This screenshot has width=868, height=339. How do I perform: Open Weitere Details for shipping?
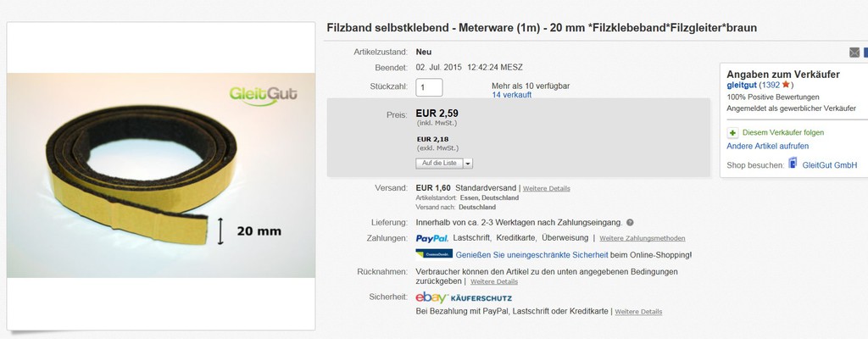click(547, 188)
